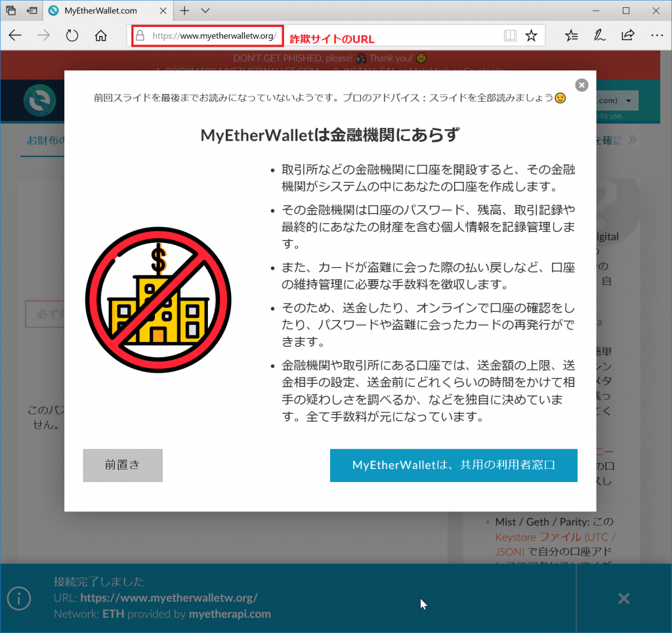
Task: Open Reading view in the browser toolbar
Action: 510,35
